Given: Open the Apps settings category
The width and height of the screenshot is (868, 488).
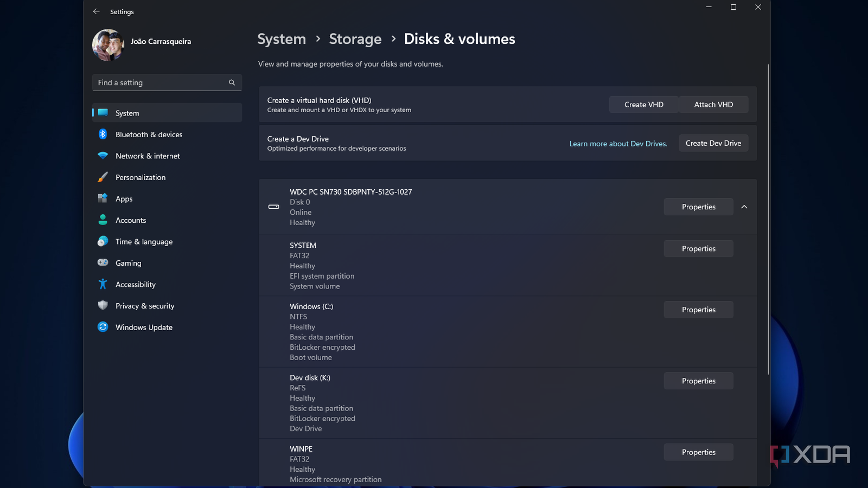Looking at the screenshot, I should point(124,199).
